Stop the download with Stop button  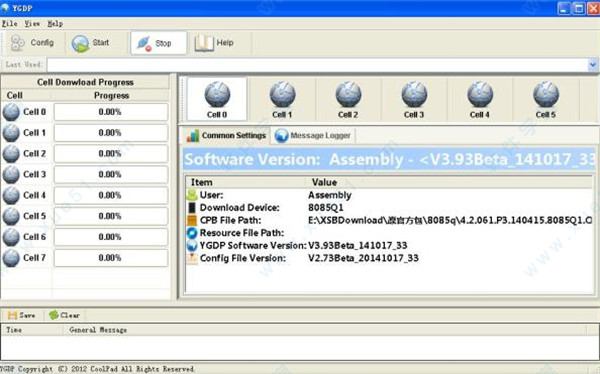158,43
